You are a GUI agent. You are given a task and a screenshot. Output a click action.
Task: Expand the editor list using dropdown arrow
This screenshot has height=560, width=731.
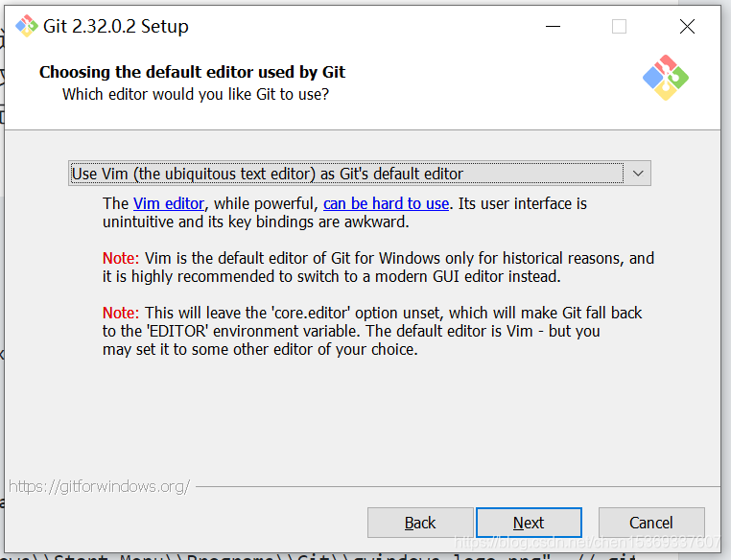637,174
